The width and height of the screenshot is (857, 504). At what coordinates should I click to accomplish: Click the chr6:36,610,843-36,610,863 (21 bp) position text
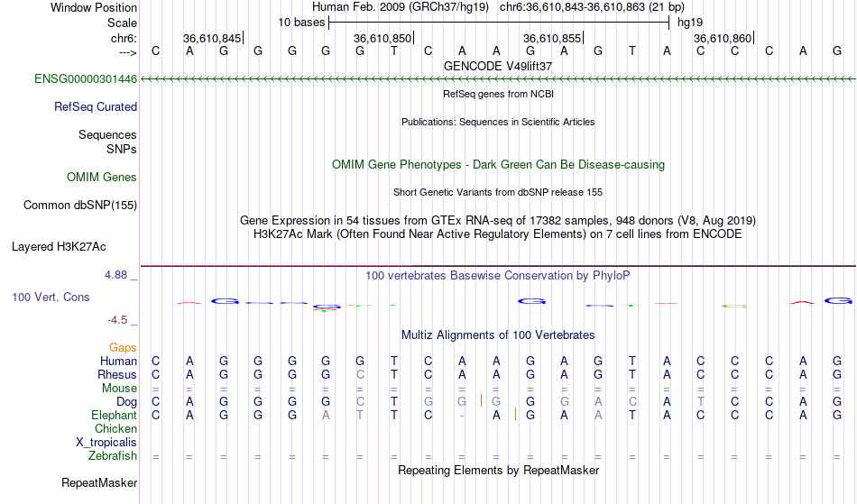(x=592, y=7)
